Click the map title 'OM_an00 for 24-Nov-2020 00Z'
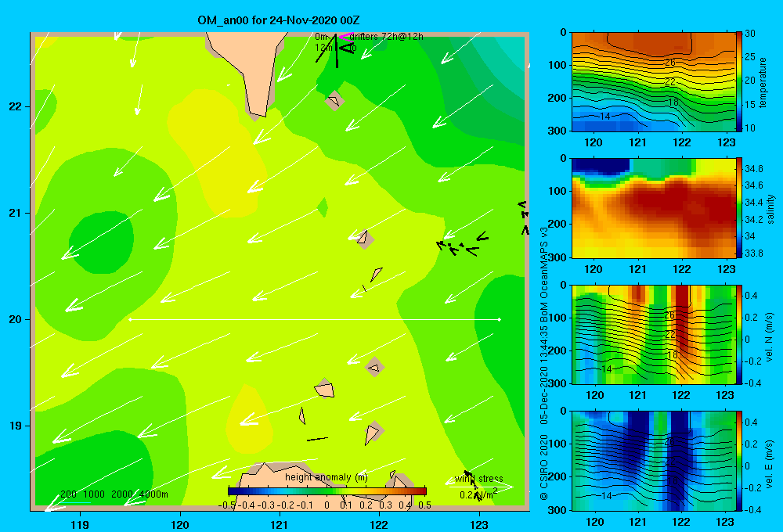Viewport: 783px width, 532px height. click(278, 20)
